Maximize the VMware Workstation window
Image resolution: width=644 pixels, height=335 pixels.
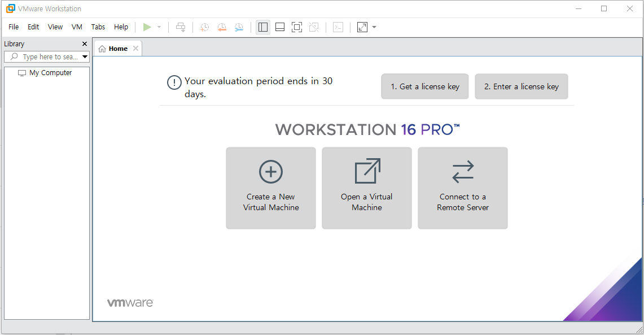pyautogui.click(x=604, y=8)
